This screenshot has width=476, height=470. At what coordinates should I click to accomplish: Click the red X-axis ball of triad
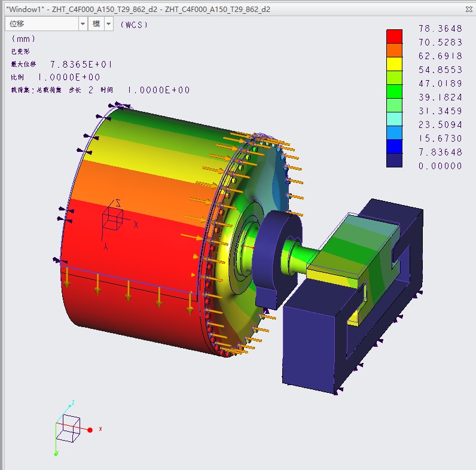coord(90,430)
